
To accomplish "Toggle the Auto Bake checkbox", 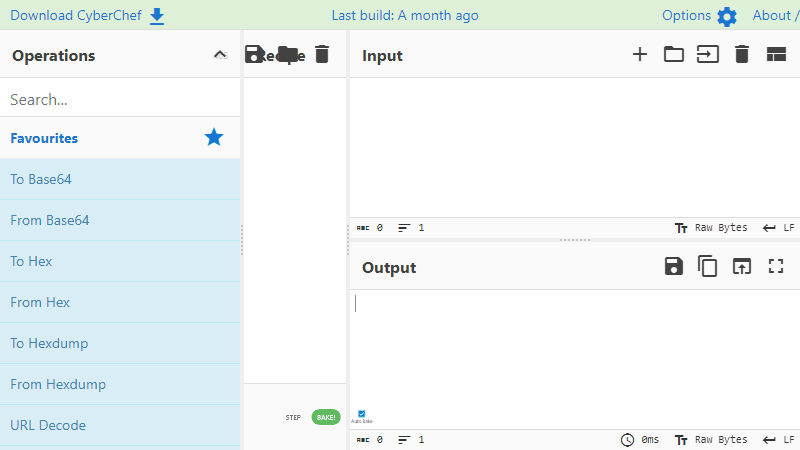I will (361, 413).
